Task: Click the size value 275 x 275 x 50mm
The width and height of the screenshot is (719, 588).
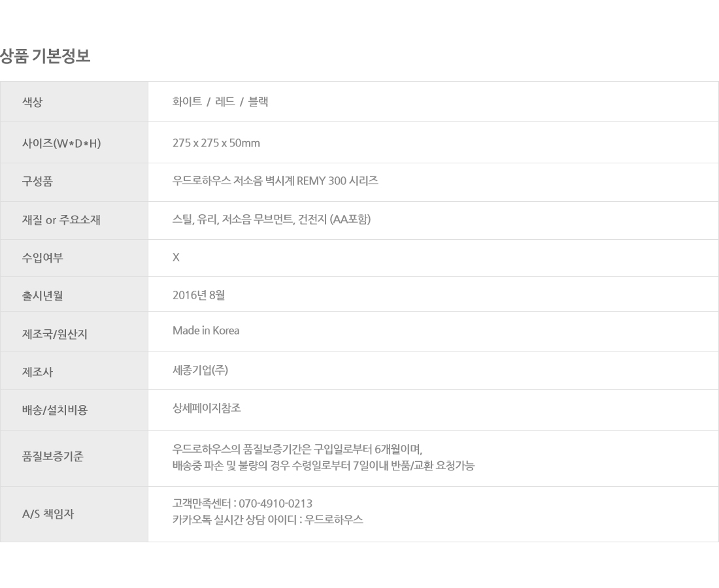Action: 216,143
